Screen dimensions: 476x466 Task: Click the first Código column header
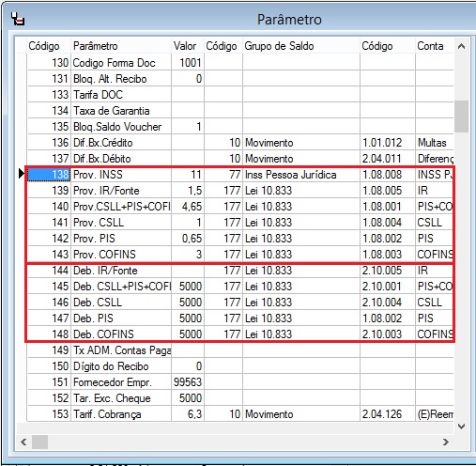click(49, 46)
